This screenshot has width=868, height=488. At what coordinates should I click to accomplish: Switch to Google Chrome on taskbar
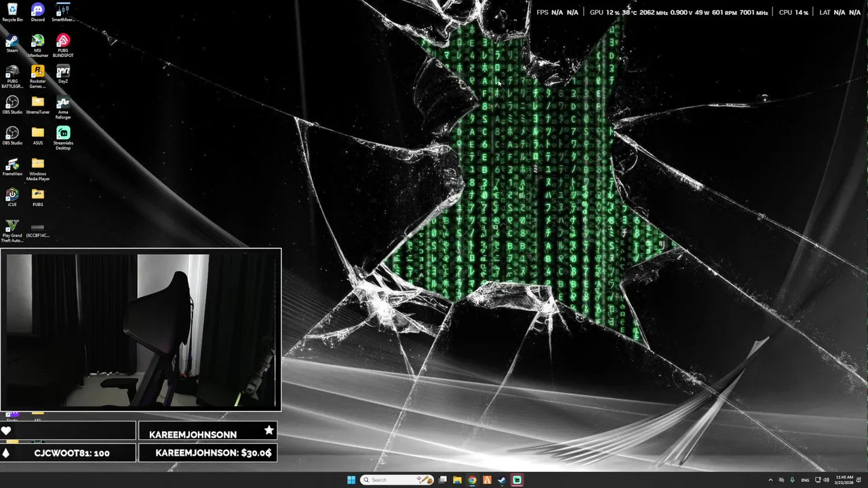(x=473, y=480)
